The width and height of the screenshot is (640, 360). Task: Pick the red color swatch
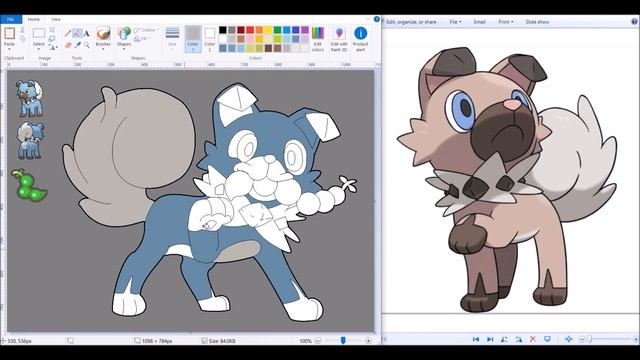point(250,30)
